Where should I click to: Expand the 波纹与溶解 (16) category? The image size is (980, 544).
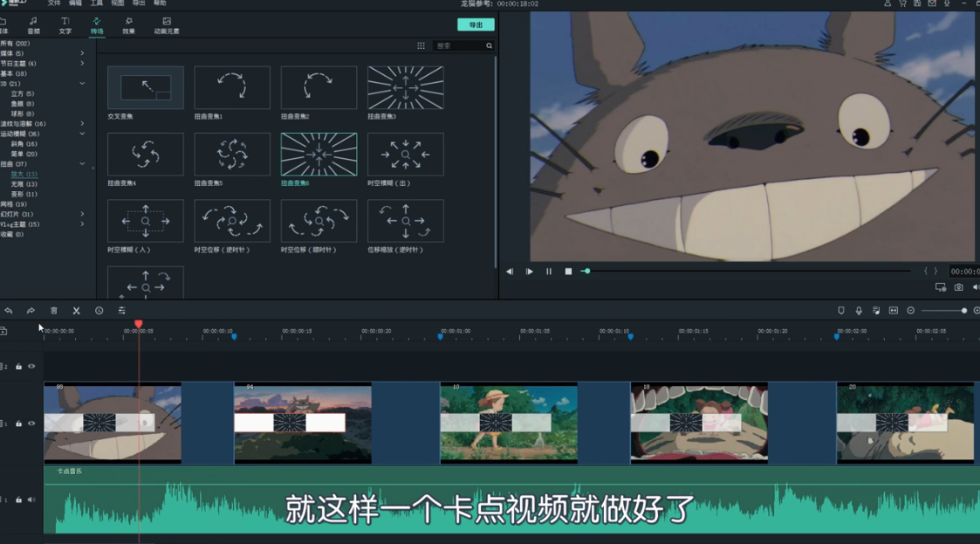82,124
